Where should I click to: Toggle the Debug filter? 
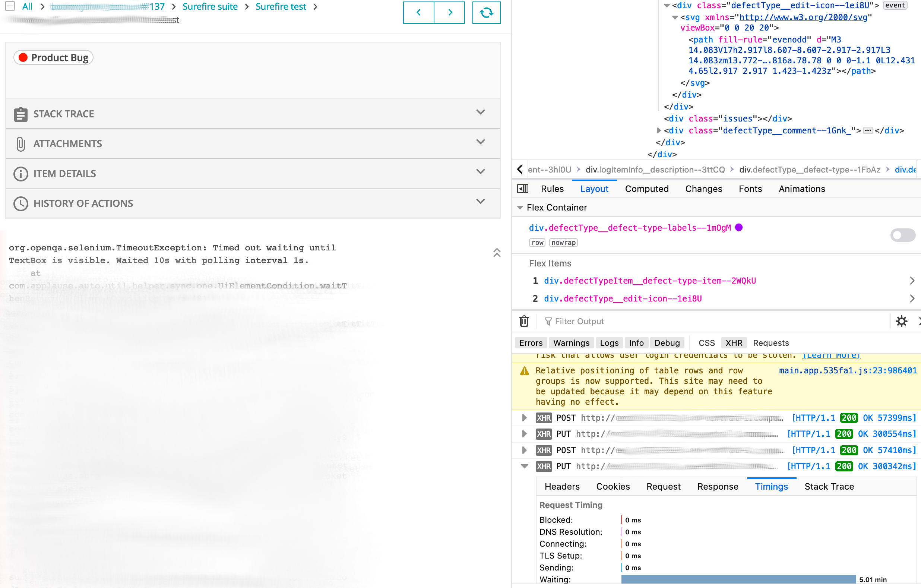click(x=667, y=343)
